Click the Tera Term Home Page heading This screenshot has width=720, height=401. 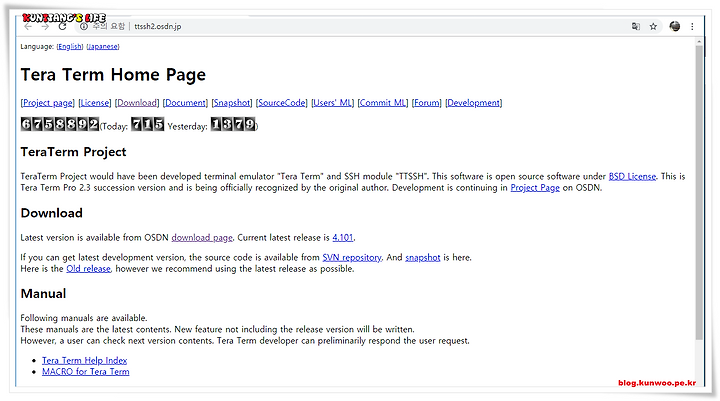coord(113,75)
